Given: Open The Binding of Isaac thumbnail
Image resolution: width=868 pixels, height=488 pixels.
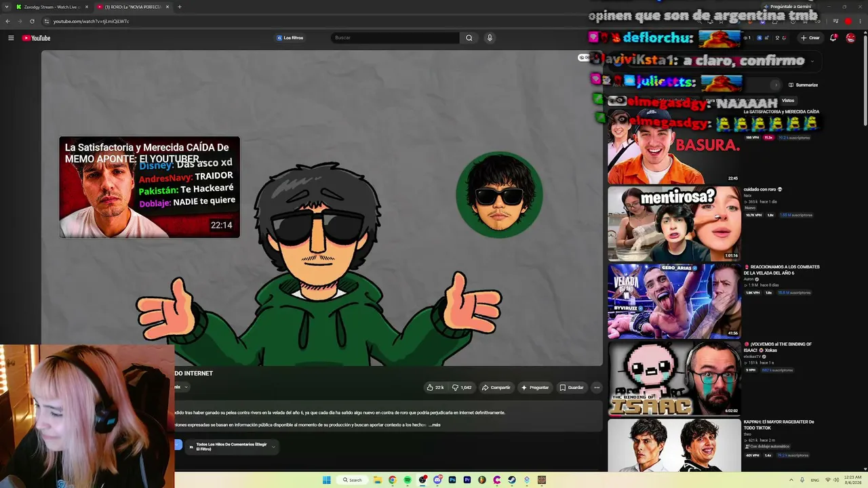Looking at the screenshot, I should coord(674,378).
